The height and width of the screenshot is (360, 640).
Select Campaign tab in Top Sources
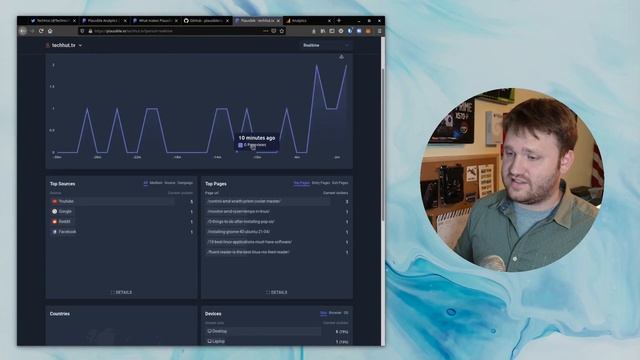click(x=185, y=183)
